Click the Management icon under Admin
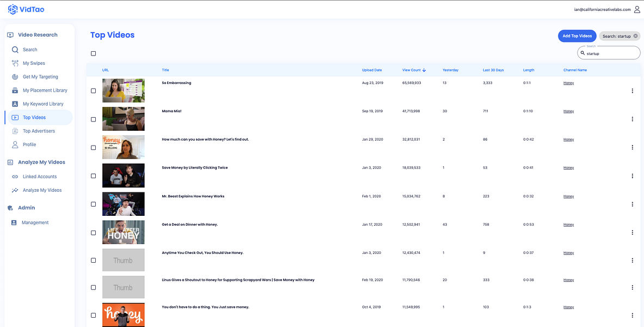The image size is (644, 327). [x=14, y=222]
